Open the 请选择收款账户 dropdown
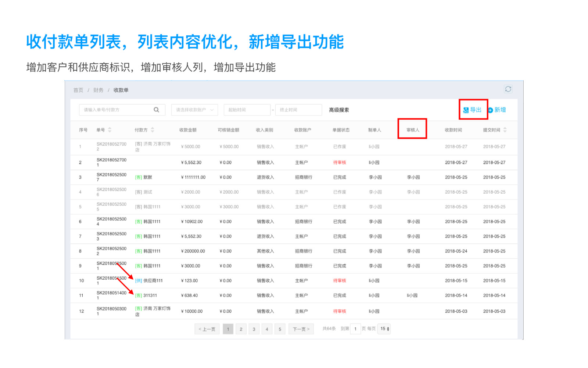The width and height of the screenshot is (588, 368). (x=194, y=110)
